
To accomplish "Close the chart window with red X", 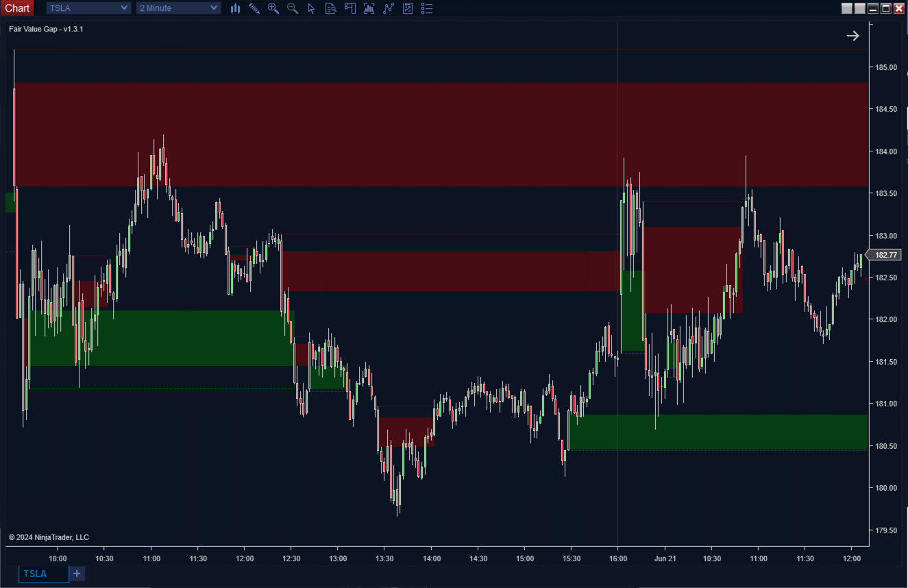I will [x=899, y=8].
